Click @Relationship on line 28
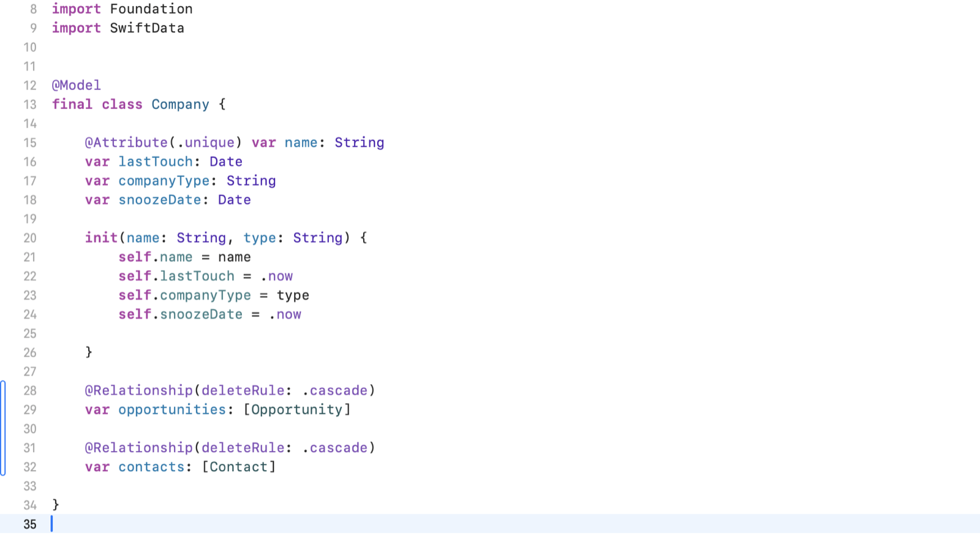 coord(139,391)
